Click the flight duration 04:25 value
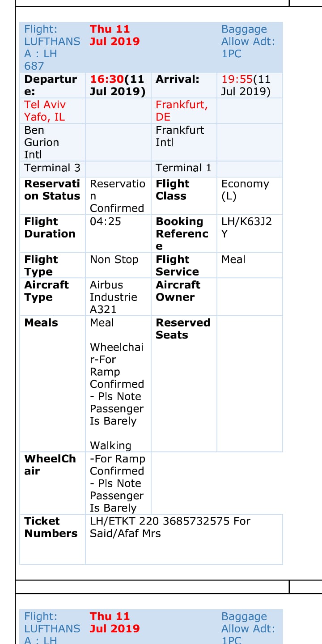Screen dimensions: 322x644 (x=106, y=221)
